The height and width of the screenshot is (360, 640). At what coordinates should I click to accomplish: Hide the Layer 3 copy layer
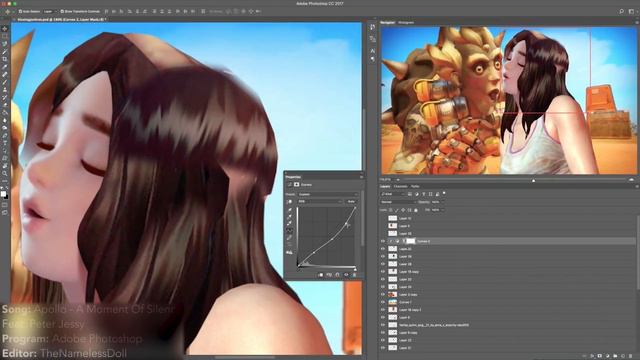point(383,295)
